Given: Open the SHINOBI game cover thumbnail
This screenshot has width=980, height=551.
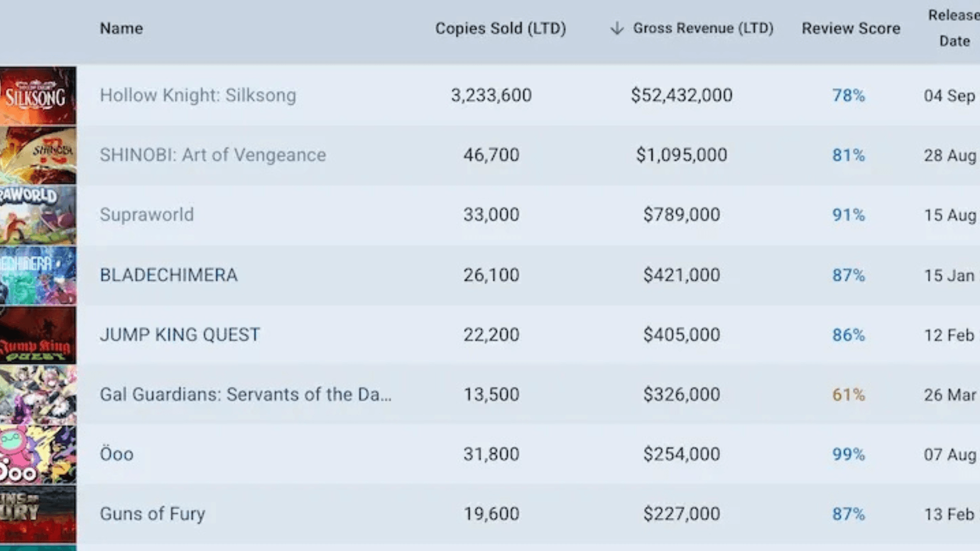Looking at the screenshot, I should (38, 155).
